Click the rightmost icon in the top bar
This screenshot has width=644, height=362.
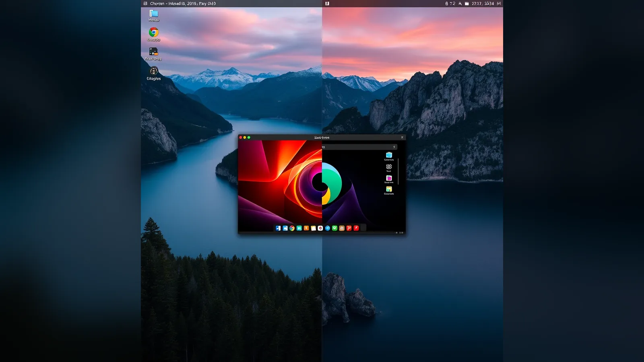[x=499, y=3]
